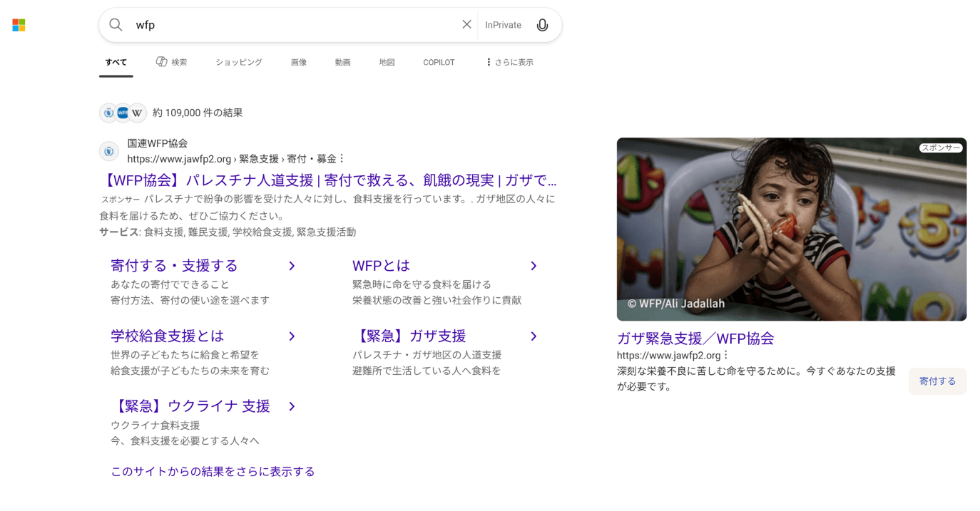
Task: Click the text パレスチナ・ガザ地区の人道支援
Action: (x=427, y=354)
